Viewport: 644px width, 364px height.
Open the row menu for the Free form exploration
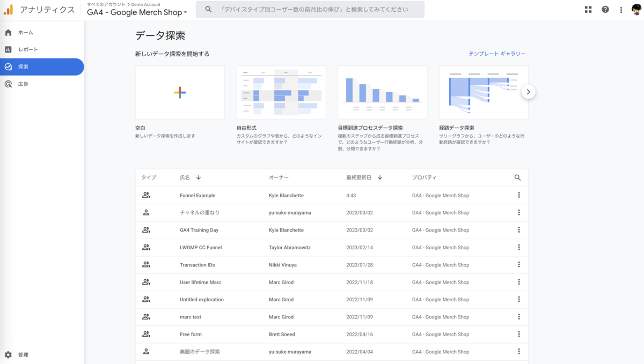click(x=518, y=334)
